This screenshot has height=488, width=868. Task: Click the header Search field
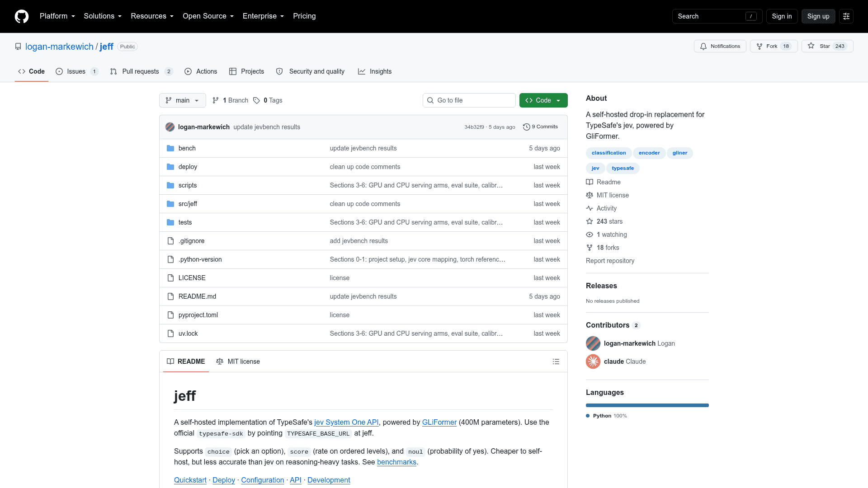717,16
